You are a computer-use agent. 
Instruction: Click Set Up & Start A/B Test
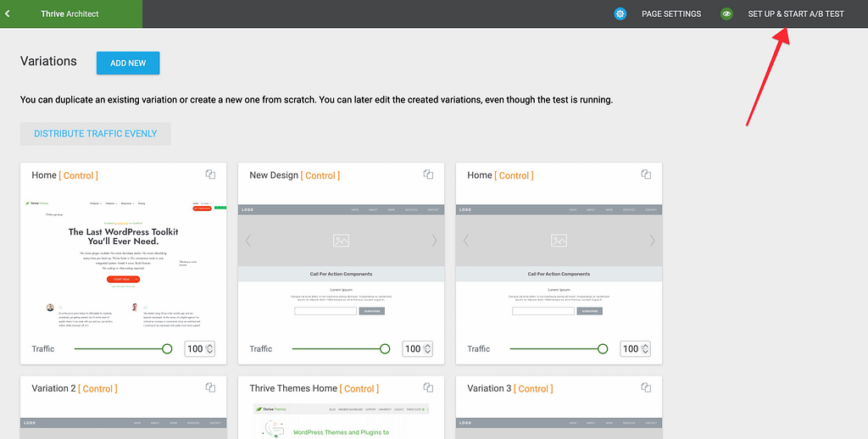tap(795, 14)
